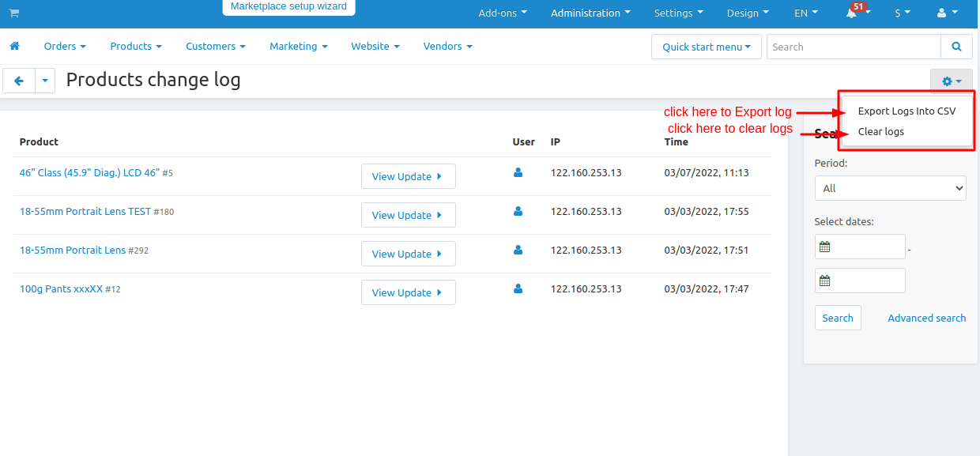Image resolution: width=980 pixels, height=456 pixels.
Task: Click timestamp 03/03/2022, 17:47
Action: [707, 288]
